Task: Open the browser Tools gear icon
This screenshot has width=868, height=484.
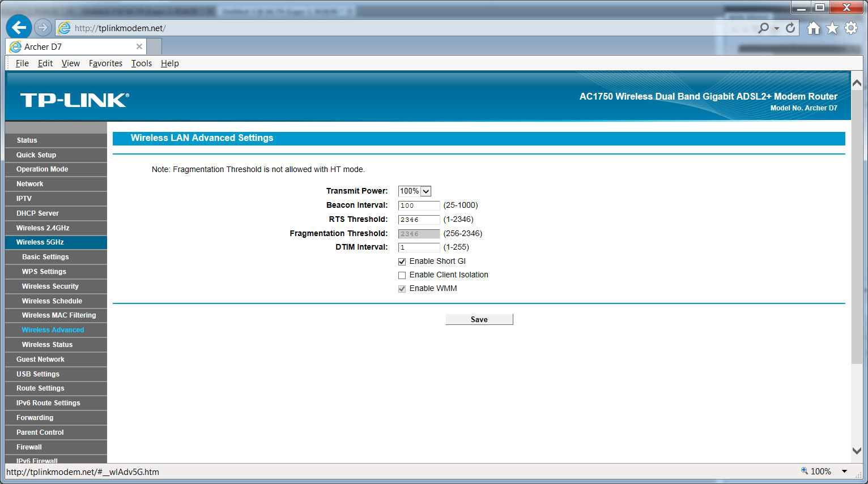Action: click(851, 28)
